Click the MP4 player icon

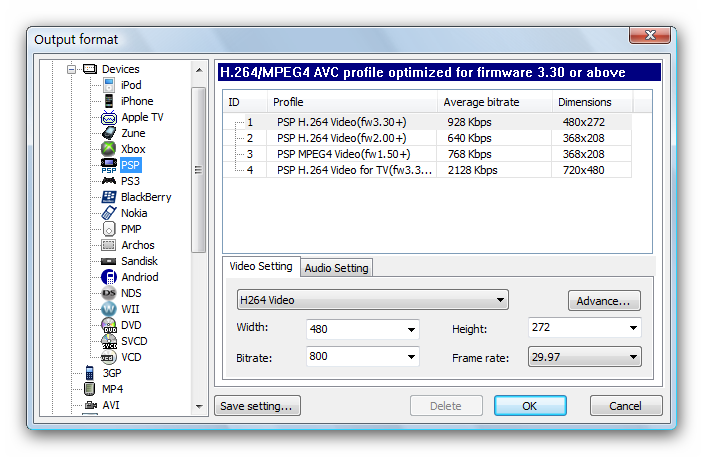(90, 389)
